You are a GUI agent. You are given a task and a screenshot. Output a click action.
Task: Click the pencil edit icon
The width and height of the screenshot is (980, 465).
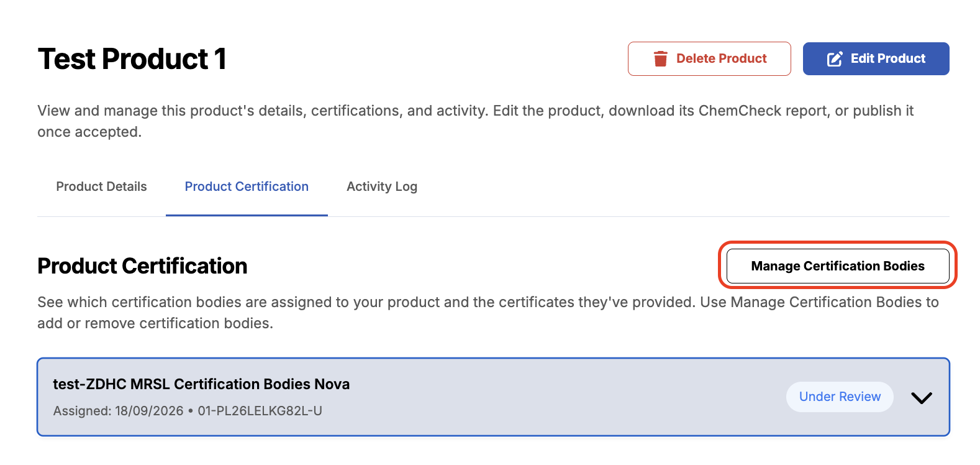tap(835, 58)
